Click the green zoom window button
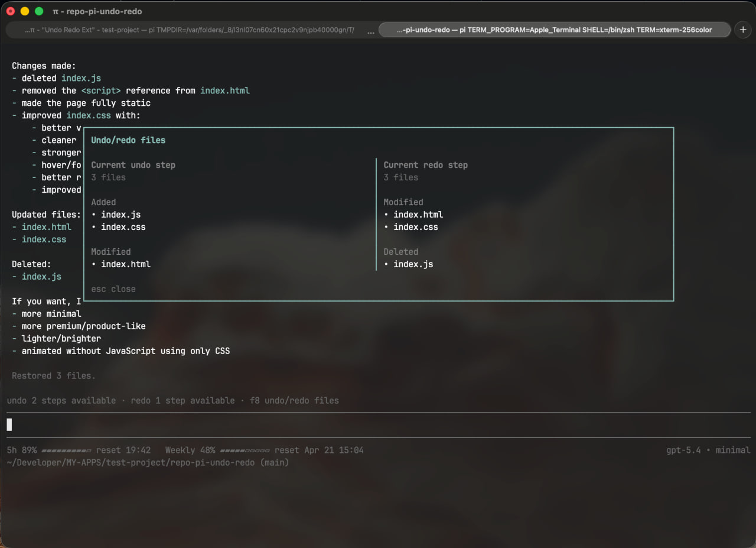This screenshot has height=548, width=756. [x=39, y=11]
